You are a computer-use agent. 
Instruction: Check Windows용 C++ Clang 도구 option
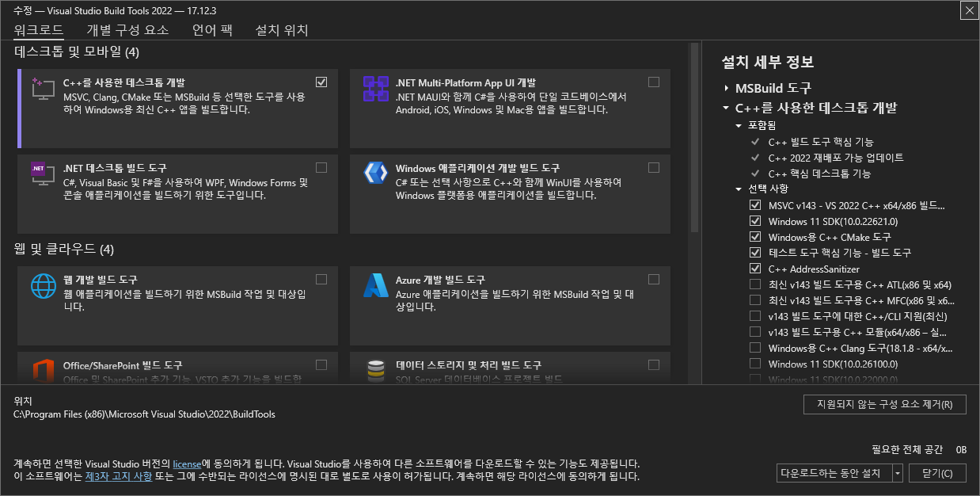[x=754, y=348]
